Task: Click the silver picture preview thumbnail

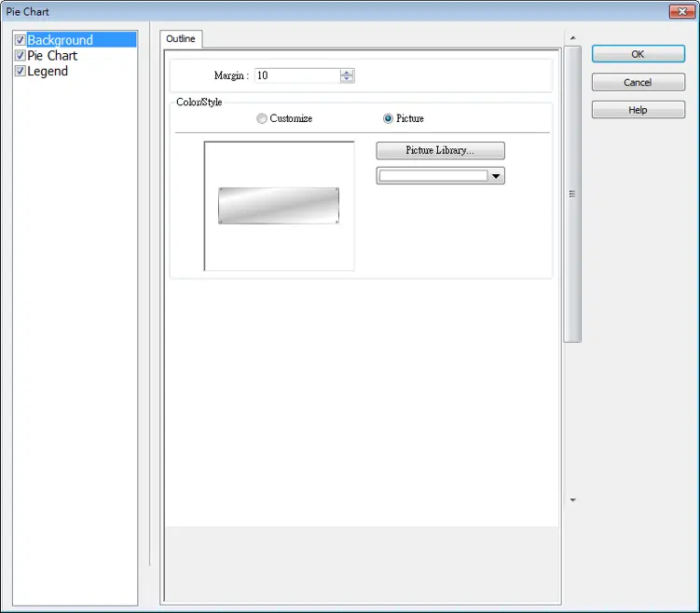Action: (x=279, y=206)
